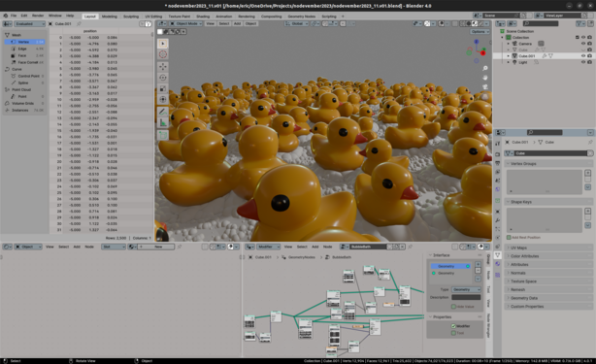
Task: Toggle visibility eye of Light in outliner
Action: (x=583, y=62)
